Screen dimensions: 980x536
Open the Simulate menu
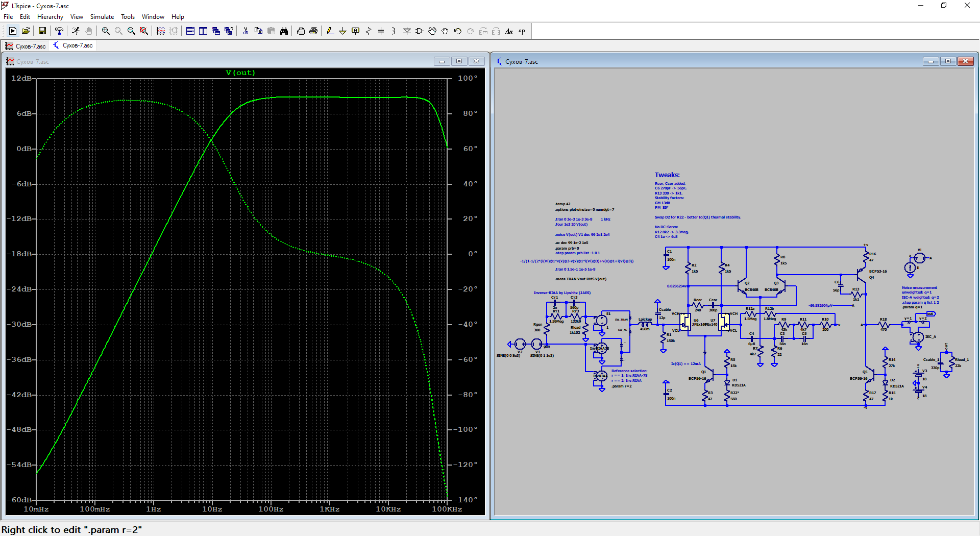pyautogui.click(x=102, y=17)
